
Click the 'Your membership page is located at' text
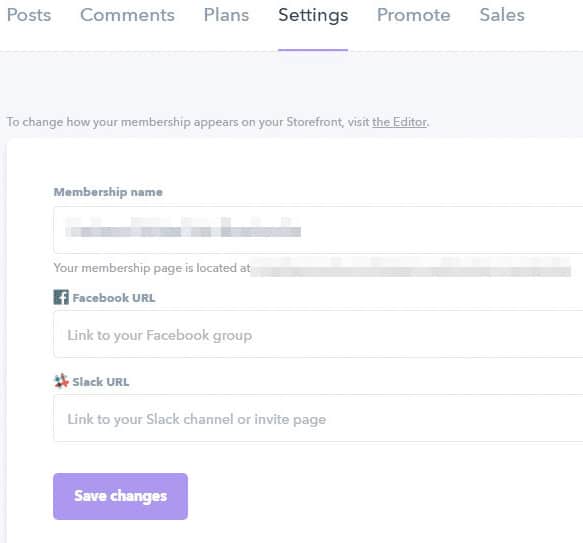tap(152, 268)
